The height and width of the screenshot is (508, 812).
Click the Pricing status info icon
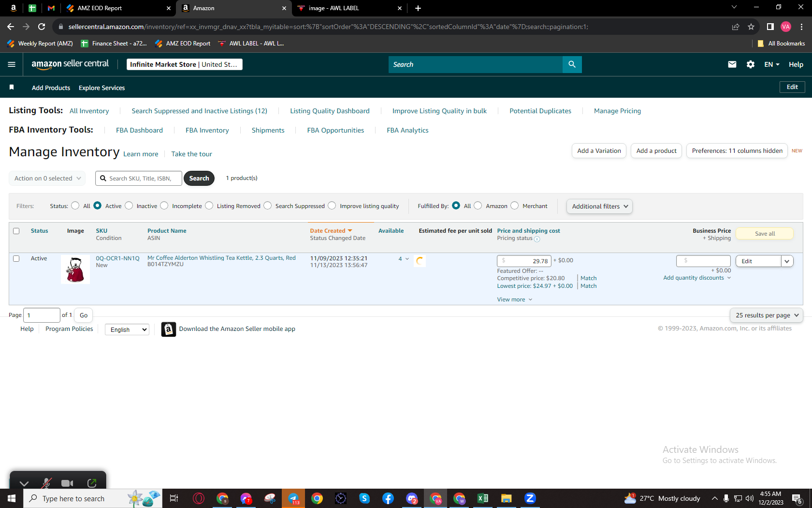coord(537,239)
